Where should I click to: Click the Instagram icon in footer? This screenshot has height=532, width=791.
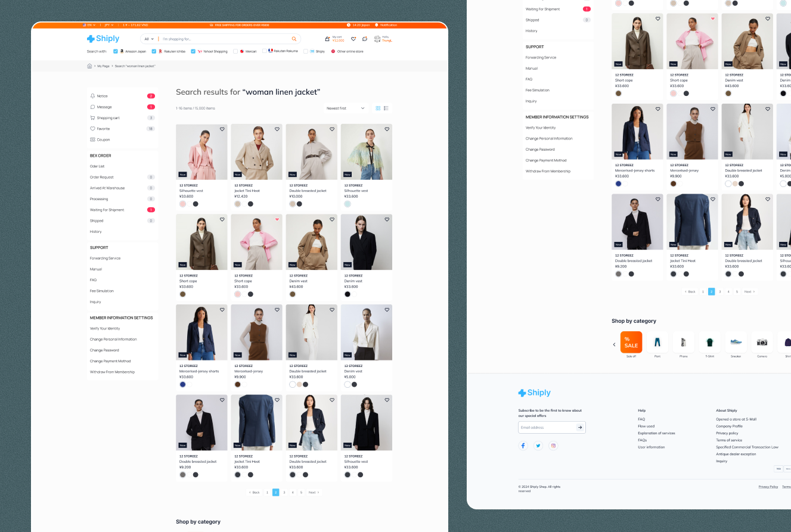pyautogui.click(x=553, y=446)
